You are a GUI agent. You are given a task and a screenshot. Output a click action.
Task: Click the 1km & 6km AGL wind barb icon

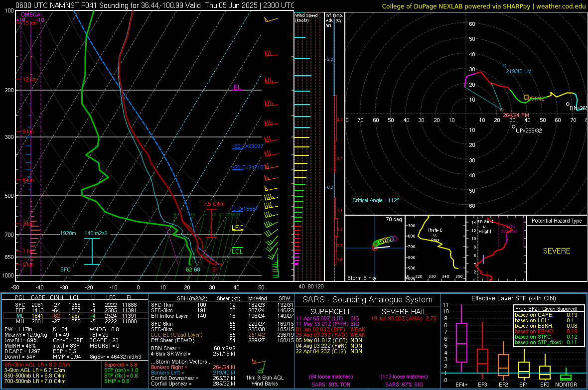tap(259, 367)
